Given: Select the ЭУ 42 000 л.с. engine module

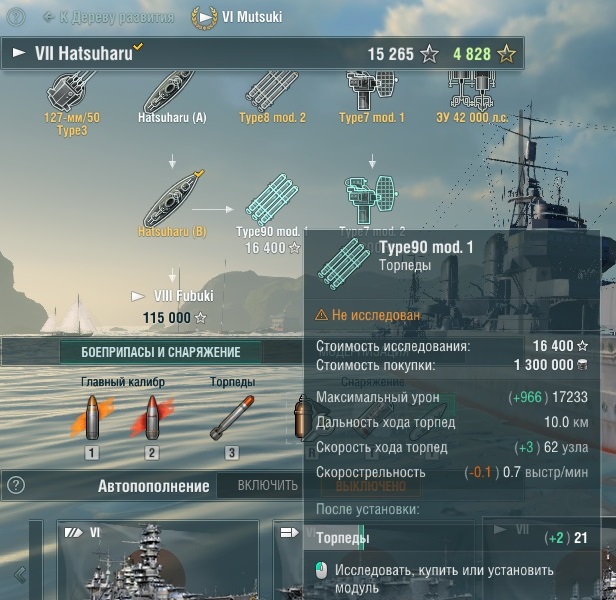Looking at the screenshot, I should pyautogui.click(x=472, y=94).
